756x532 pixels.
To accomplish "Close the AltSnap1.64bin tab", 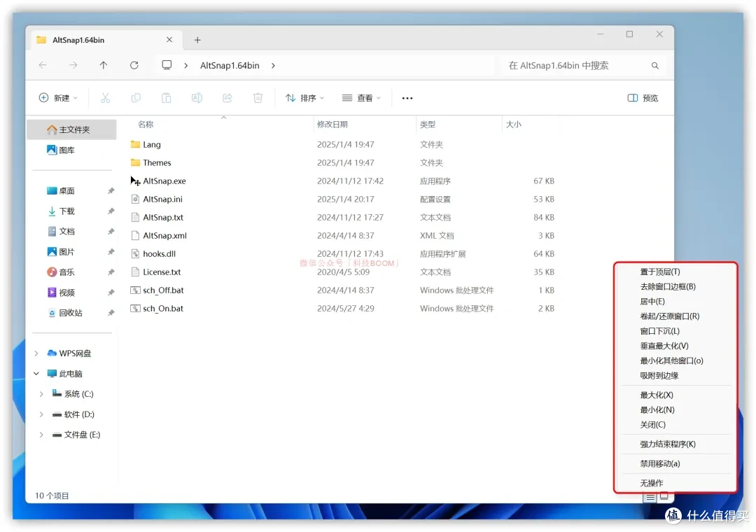I will click(x=169, y=40).
